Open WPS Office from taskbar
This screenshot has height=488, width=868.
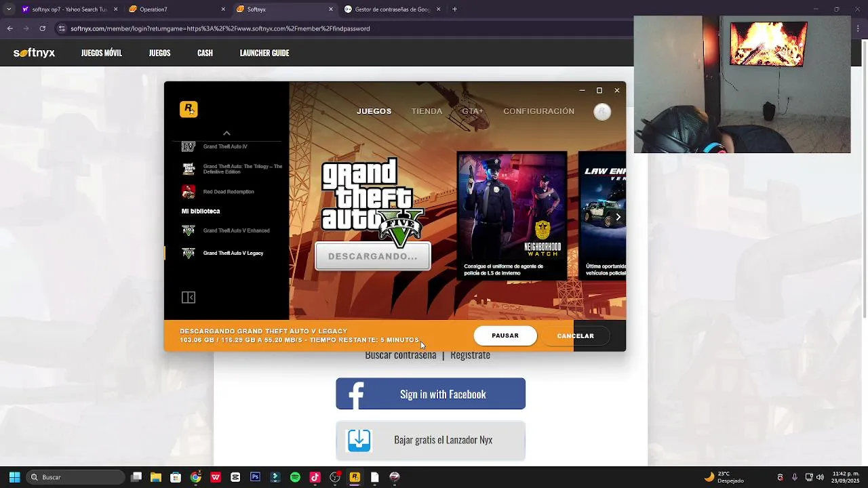(x=216, y=477)
